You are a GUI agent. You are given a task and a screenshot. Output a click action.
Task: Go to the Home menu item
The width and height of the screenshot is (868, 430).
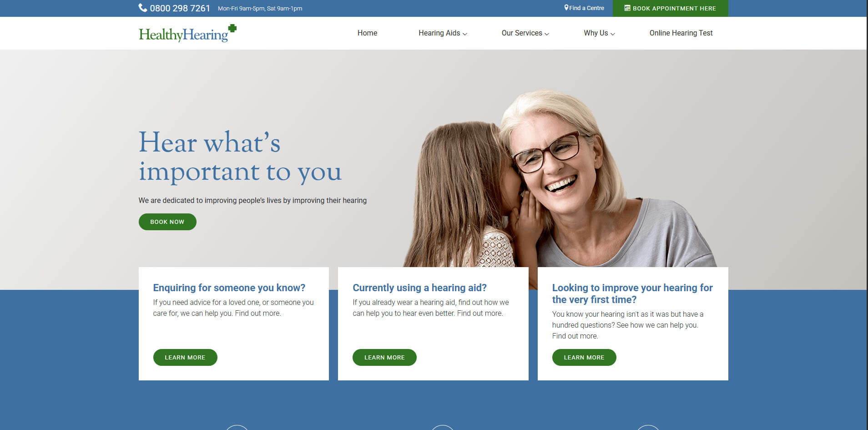[x=367, y=33]
